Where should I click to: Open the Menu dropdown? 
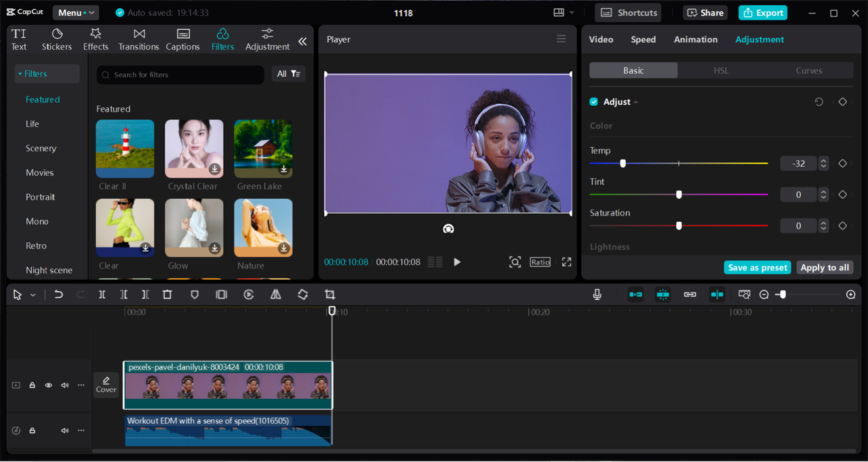click(x=75, y=13)
